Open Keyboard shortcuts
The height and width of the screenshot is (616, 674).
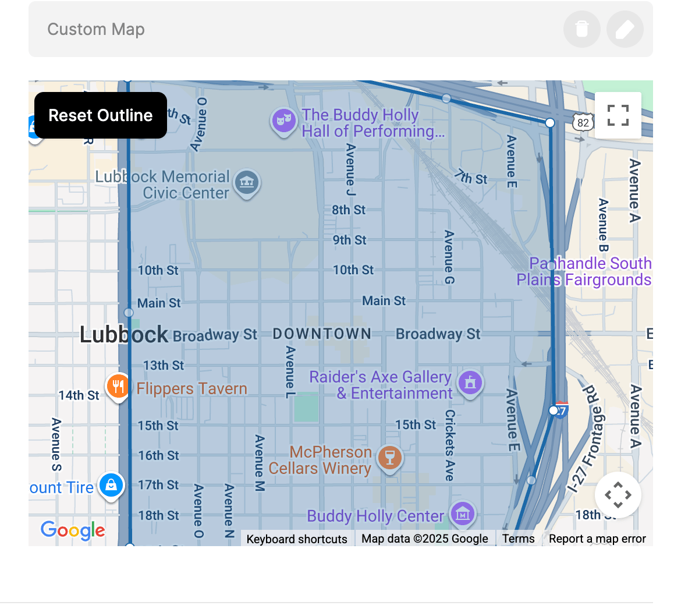pyautogui.click(x=297, y=539)
